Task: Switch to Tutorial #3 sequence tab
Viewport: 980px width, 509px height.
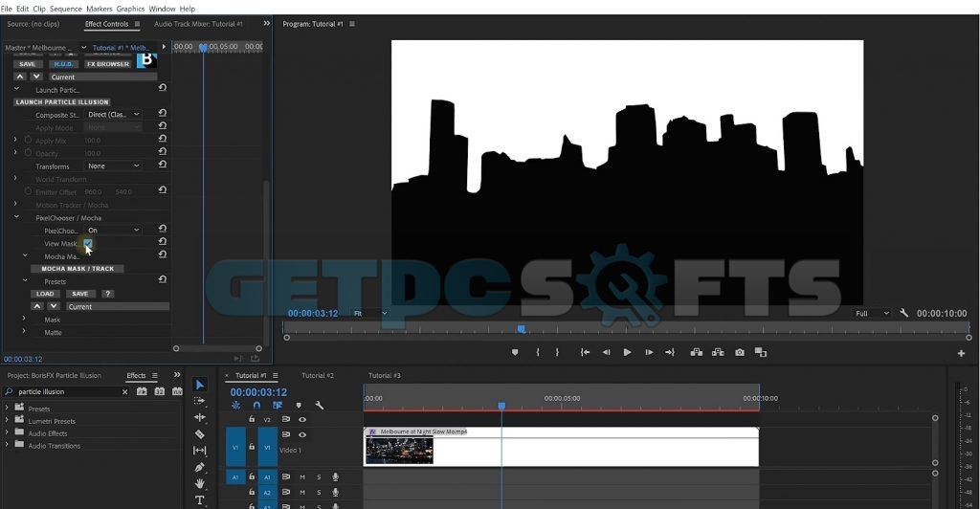Action: click(385, 375)
